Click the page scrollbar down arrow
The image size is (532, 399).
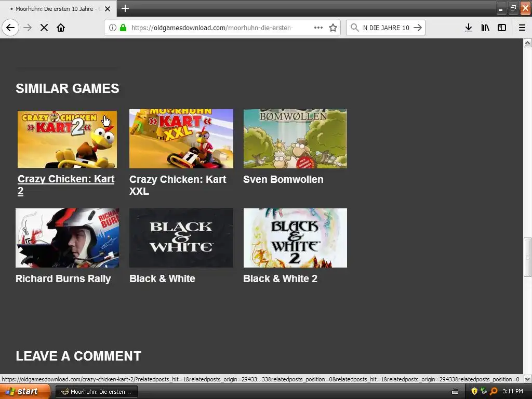point(528,379)
